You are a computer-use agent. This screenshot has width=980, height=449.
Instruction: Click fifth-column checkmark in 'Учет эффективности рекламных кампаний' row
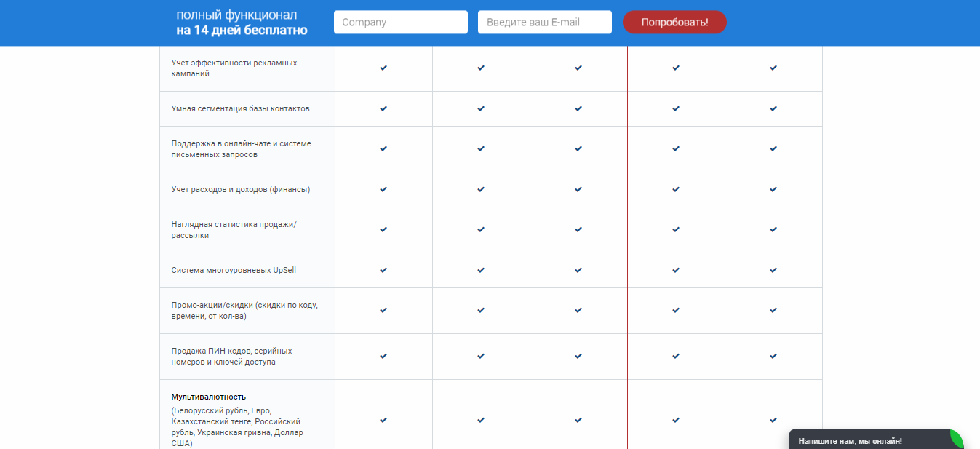[x=773, y=68]
